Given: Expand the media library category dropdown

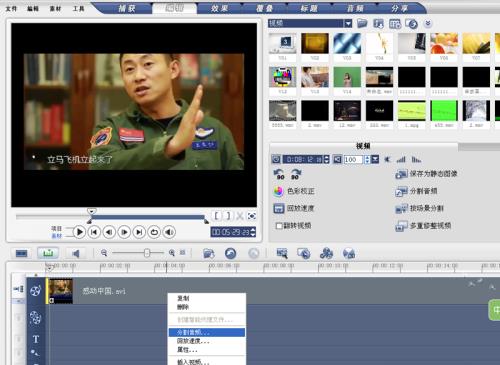Looking at the screenshot, I should pyautogui.click(x=348, y=23).
